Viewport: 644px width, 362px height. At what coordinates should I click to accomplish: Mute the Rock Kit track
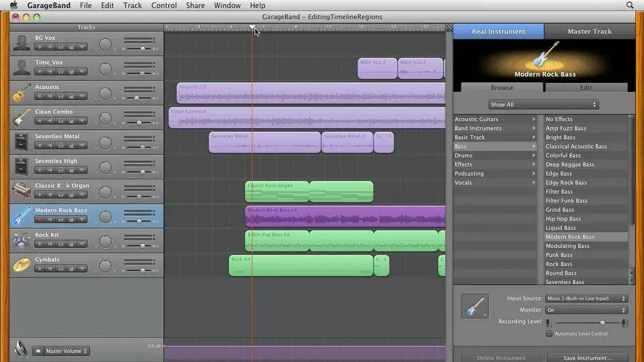point(50,244)
